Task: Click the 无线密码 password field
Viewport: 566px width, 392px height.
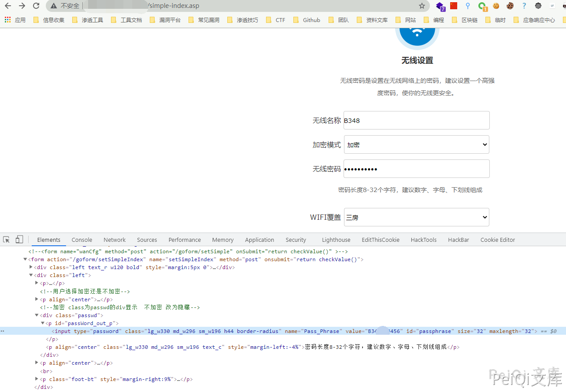Action: [x=416, y=168]
